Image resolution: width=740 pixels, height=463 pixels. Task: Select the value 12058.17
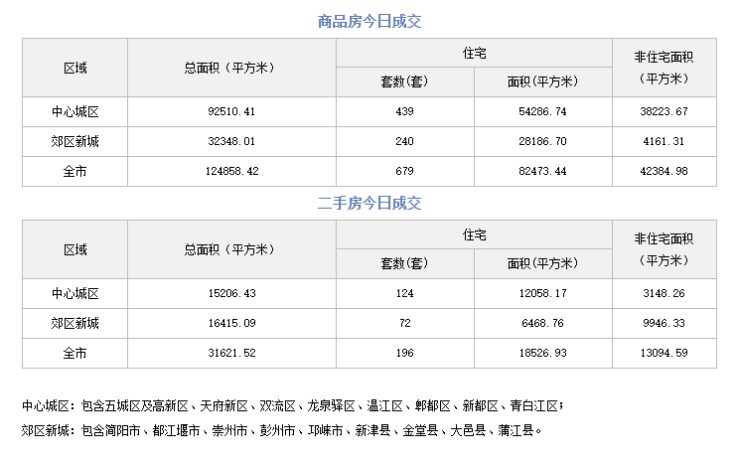click(x=543, y=294)
